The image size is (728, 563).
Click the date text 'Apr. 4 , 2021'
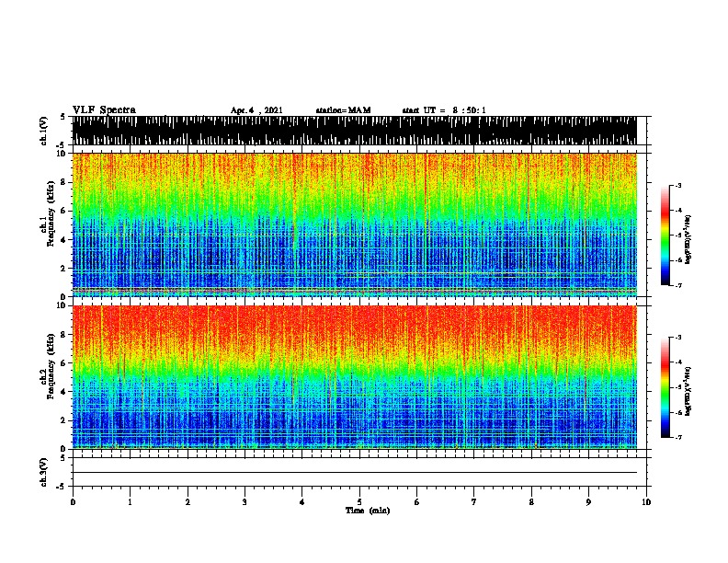point(256,110)
